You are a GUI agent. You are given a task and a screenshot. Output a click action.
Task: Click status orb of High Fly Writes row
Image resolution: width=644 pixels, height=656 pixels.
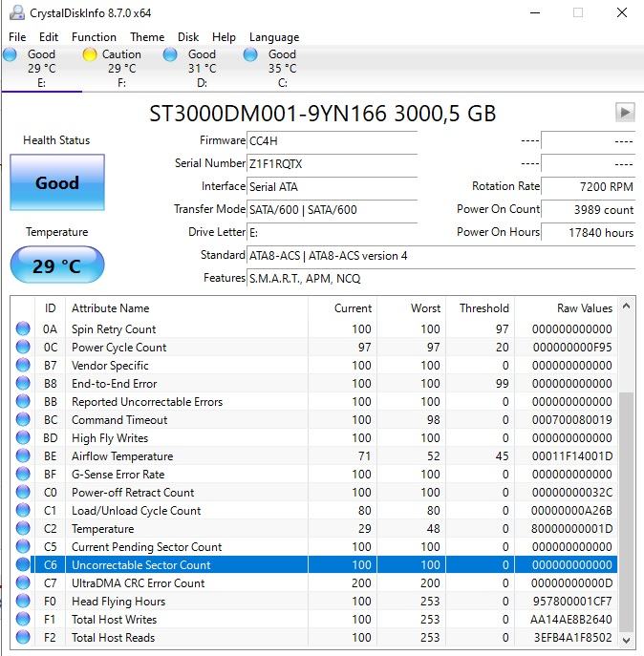pos(23,437)
